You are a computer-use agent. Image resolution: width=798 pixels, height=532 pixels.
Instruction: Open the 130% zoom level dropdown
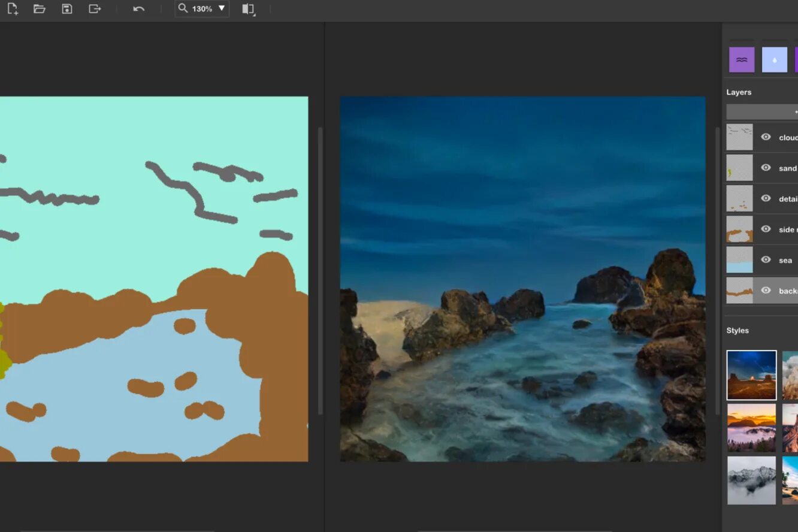tap(202, 9)
